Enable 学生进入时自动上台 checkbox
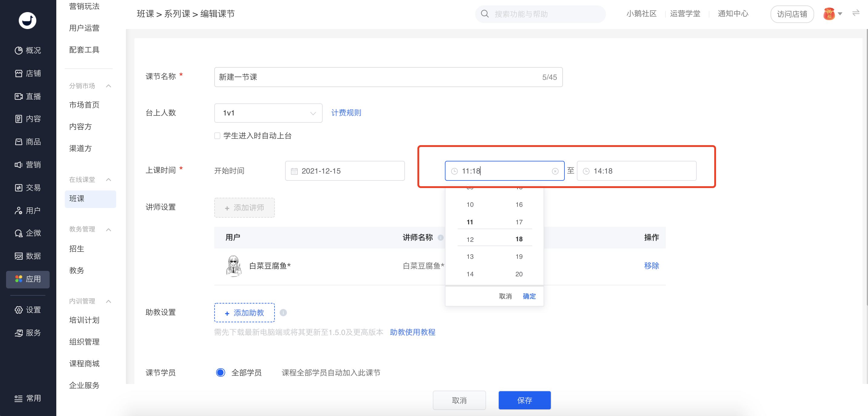Image resolution: width=868 pixels, height=416 pixels. pos(217,136)
